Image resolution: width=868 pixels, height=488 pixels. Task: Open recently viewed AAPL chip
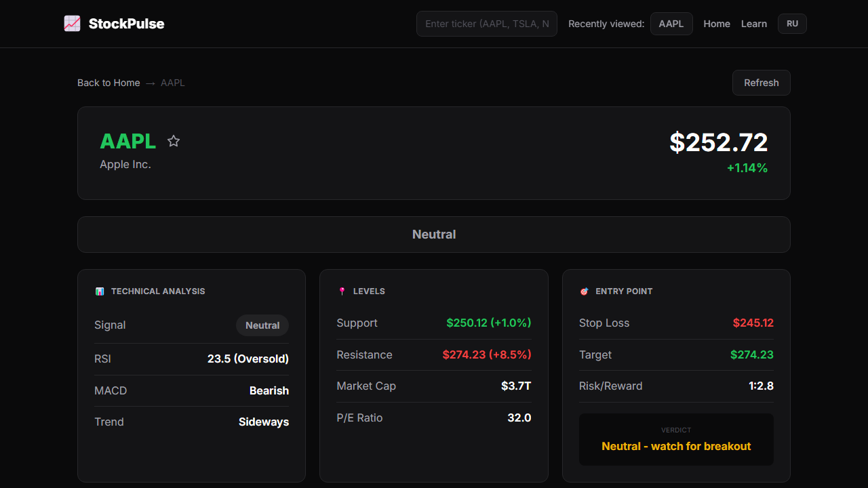(x=671, y=24)
